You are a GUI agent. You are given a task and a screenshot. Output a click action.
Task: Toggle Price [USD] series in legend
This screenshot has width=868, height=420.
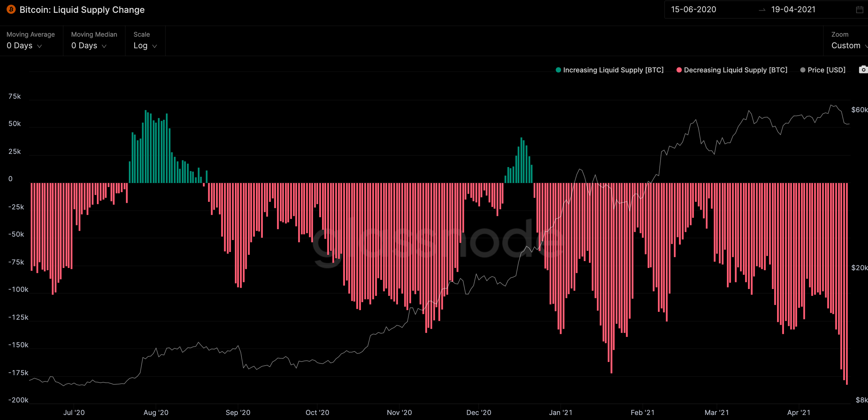823,70
